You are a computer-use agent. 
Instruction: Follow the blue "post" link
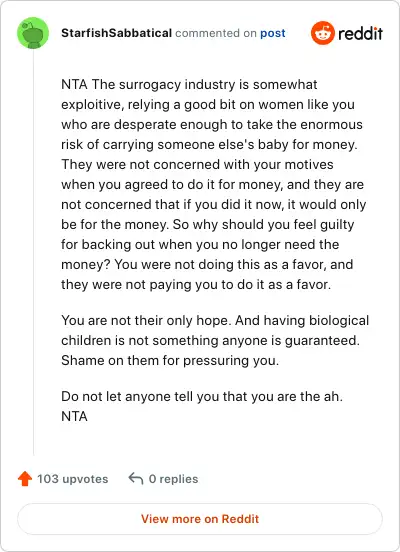[273, 33]
